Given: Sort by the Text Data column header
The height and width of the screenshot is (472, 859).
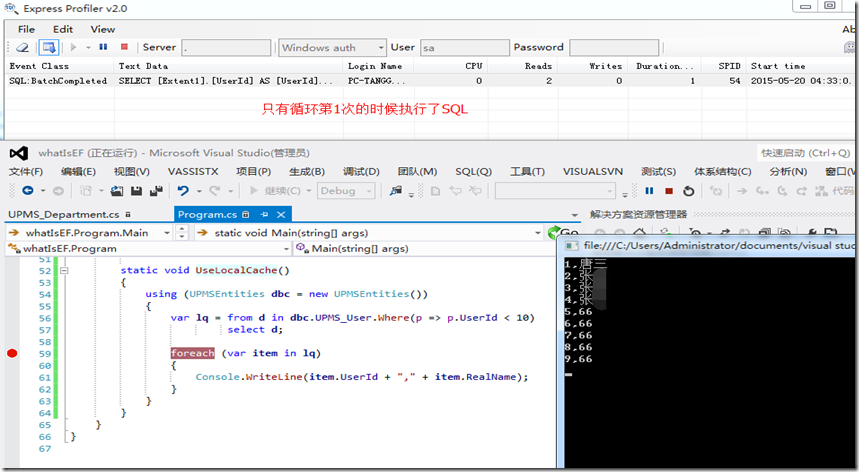Looking at the screenshot, I should 228,66.
